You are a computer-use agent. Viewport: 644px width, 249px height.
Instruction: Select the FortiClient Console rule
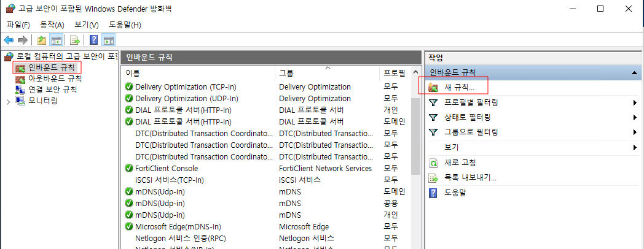[167, 168]
